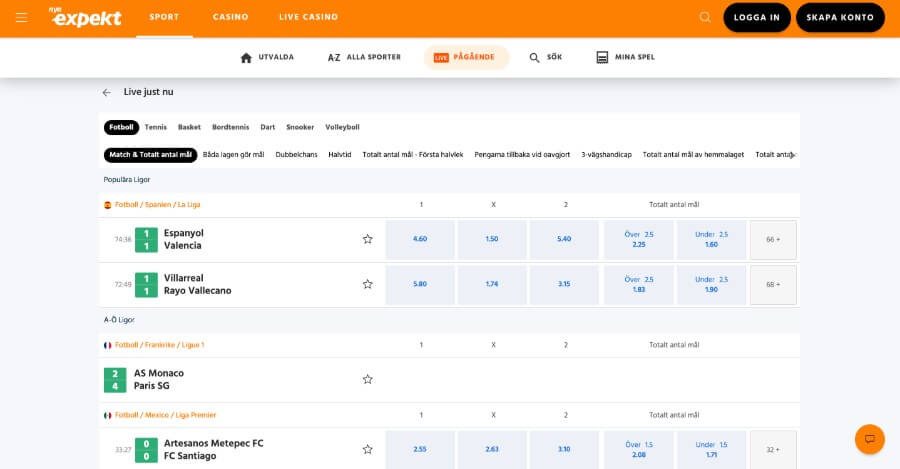Viewport: 900px width, 469px height.
Task: Select Totalt antal mål - Första halvlek
Action: pos(413,155)
